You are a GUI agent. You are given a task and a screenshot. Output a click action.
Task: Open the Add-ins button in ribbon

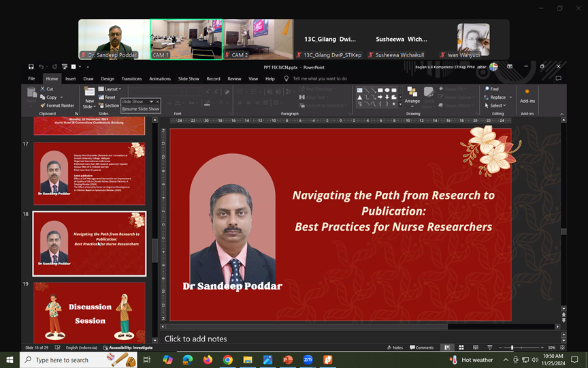tap(527, 95)
